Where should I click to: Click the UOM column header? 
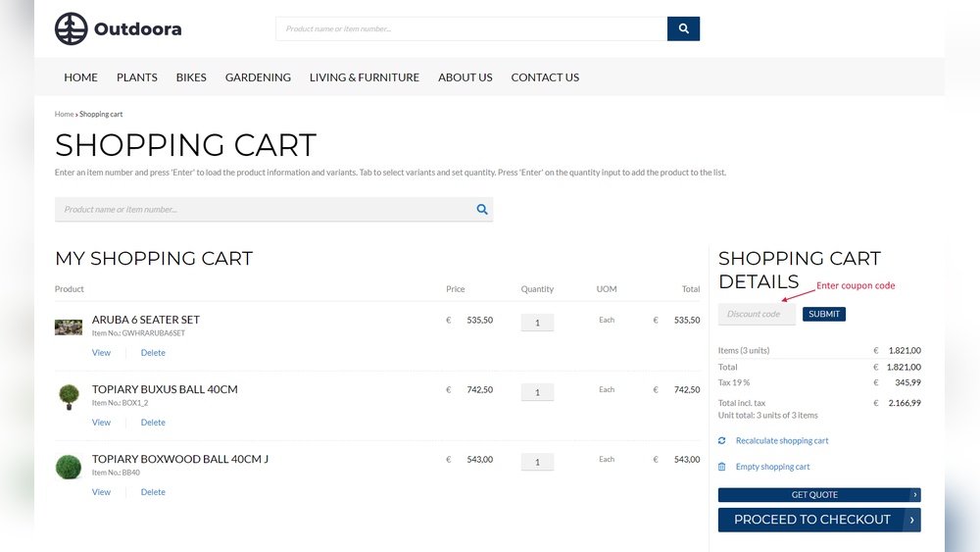(607, 289)
